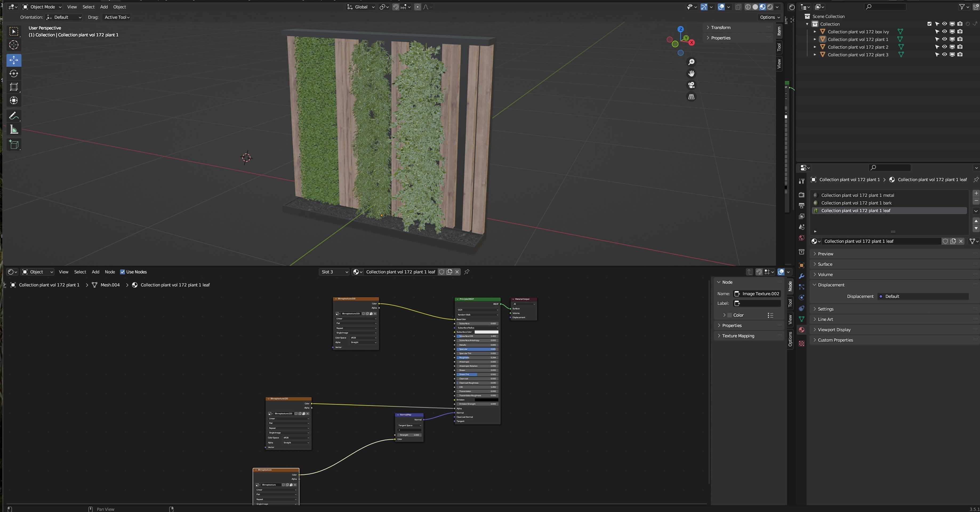Activate the Scale tool
980x512 pixels.
click(14, 87)
